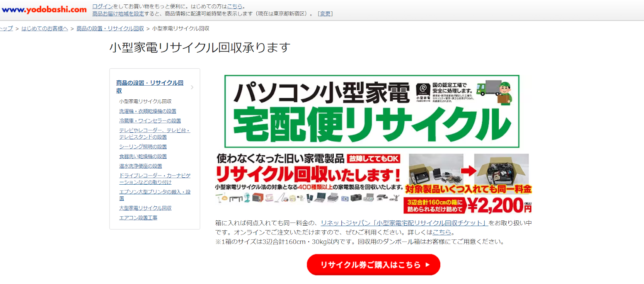Open 食器洗い乾燥機の設置 in sidebar
Screen dimensions: 644x284
tap(143, 156)
